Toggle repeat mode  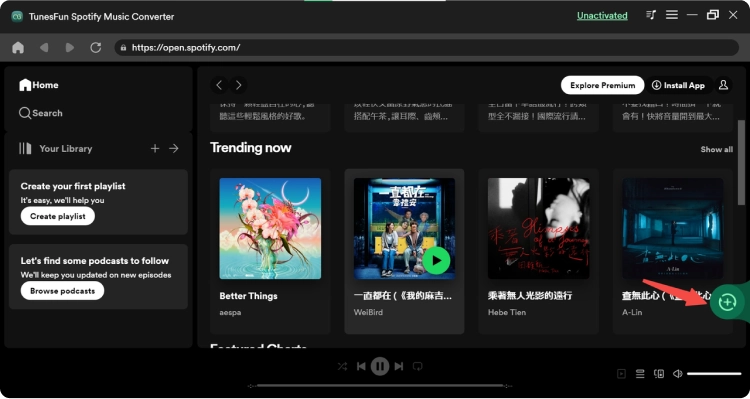point(418,366)
